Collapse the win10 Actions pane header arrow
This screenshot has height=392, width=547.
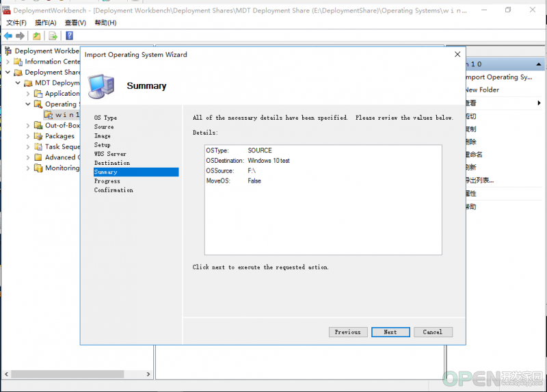coord(539,64)
